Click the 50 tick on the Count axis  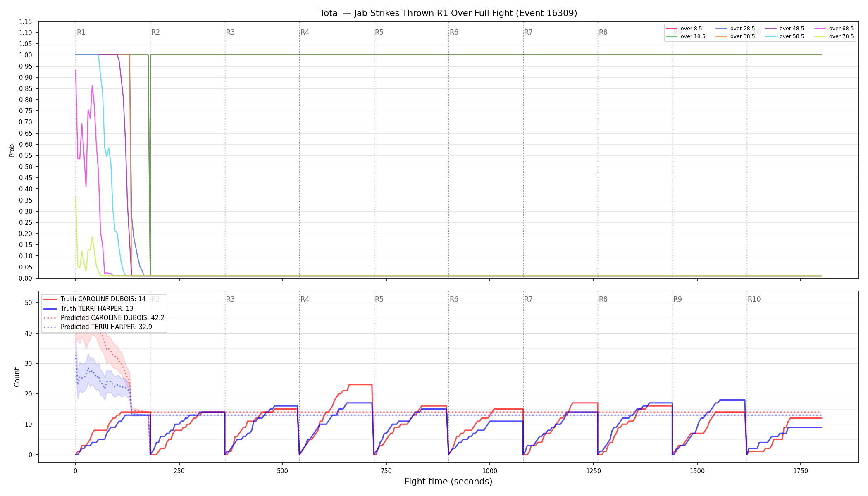pos(29,303)
